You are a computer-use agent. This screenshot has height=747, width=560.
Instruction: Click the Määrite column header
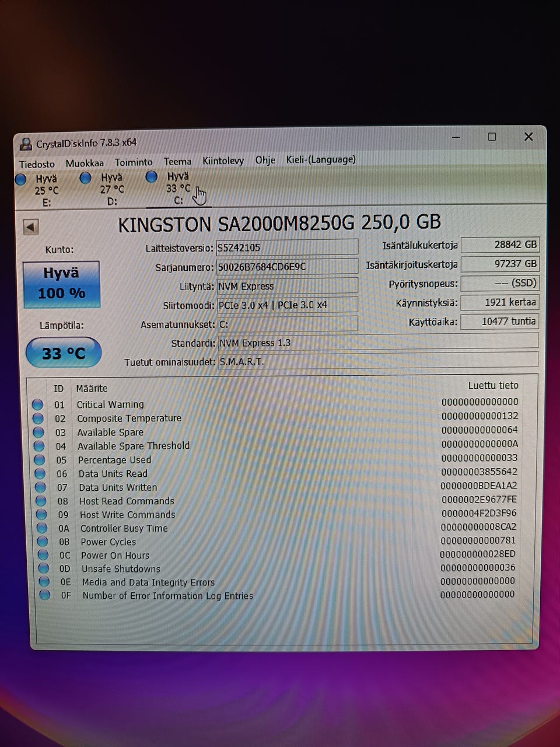[92, 388]
